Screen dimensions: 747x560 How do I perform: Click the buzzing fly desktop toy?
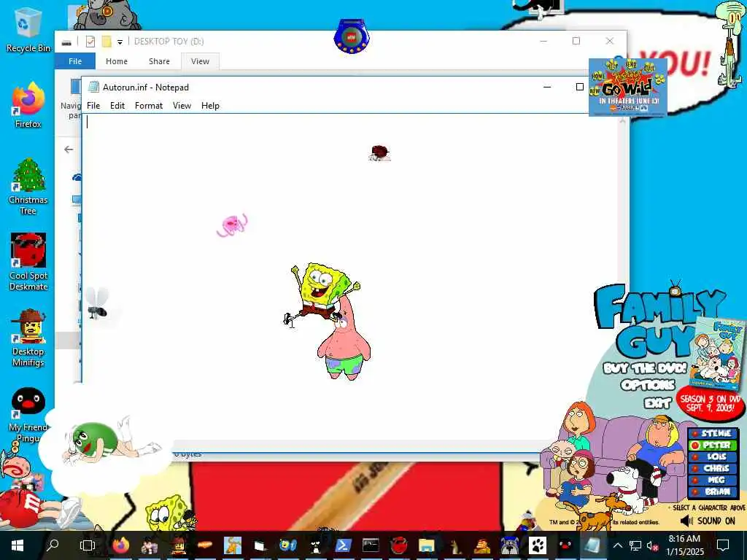[98, 304]
